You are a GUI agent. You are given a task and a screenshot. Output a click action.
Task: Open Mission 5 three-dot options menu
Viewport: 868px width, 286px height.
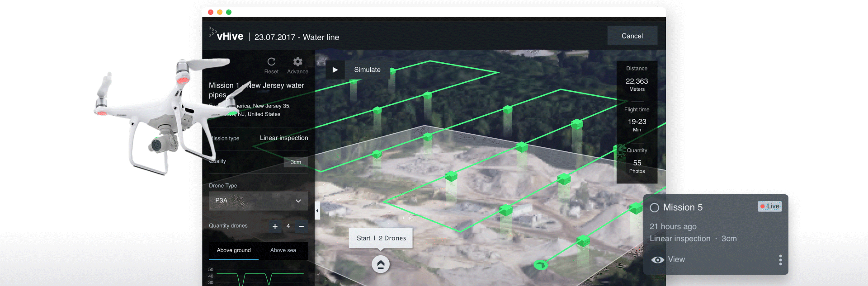(x=780, y=260)
